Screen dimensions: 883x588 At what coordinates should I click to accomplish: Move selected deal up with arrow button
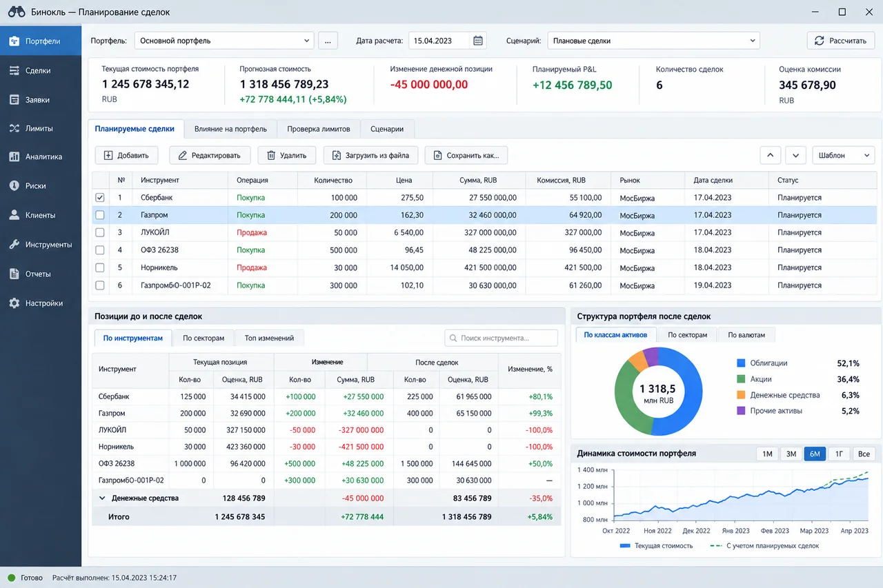click(x=771, y=155)
